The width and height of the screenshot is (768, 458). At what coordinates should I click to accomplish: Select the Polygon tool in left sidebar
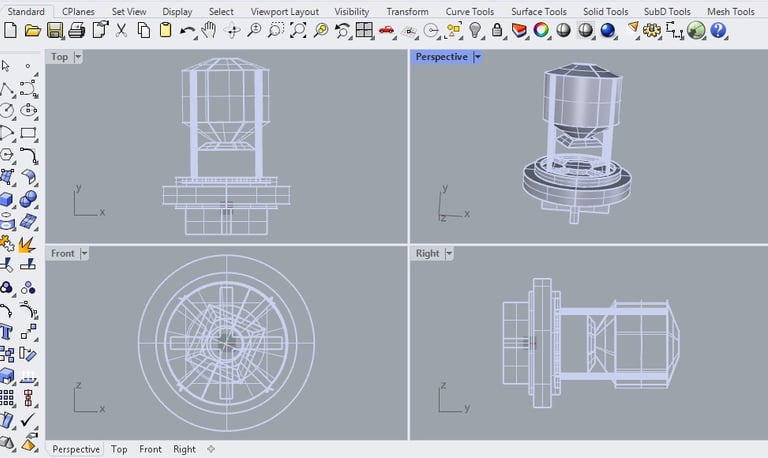[x=7, y=155]
